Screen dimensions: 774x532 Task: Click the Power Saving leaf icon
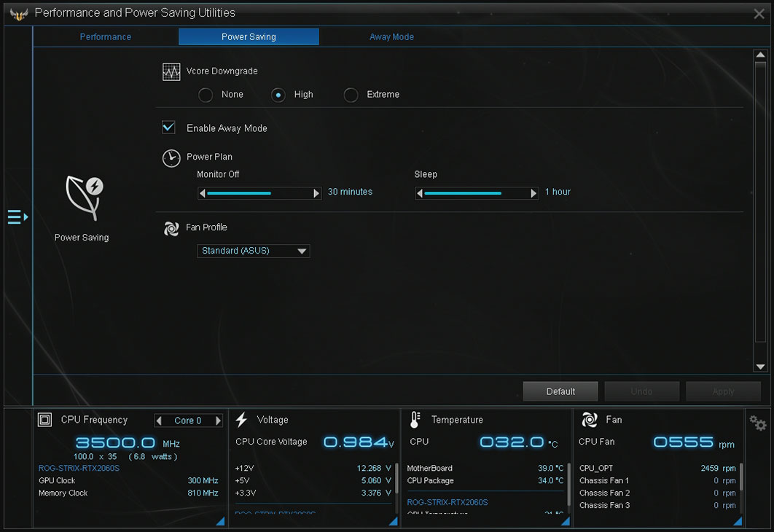pyautogui.click(x=85, y=197)
